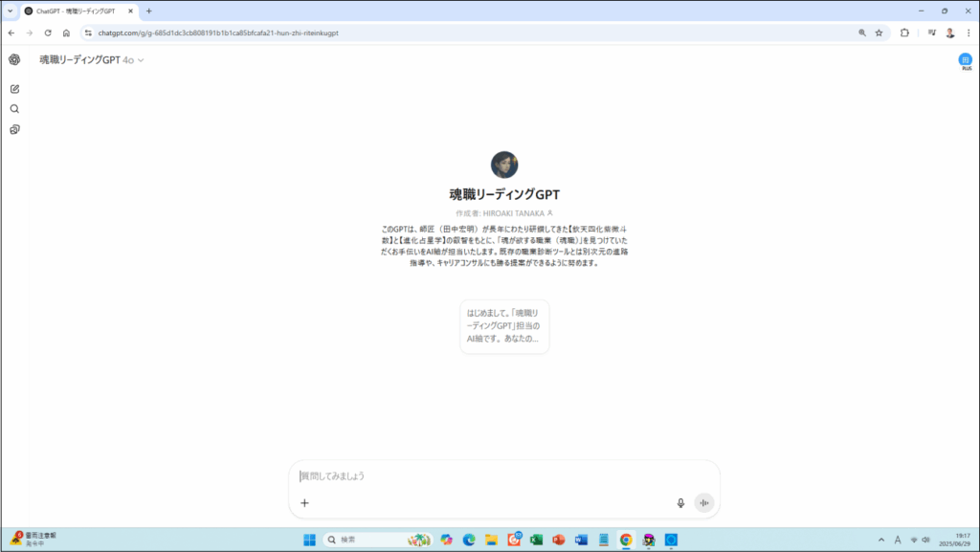980x552 pixels.
Task: Open File Explorer from the taskbar
Action: click(x=491, y=540)
